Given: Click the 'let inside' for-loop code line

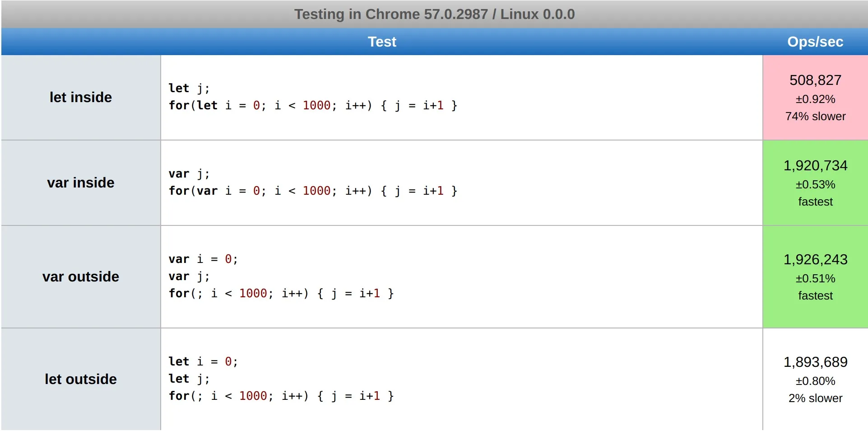Looking at the screenshot, I should point(313,105).
